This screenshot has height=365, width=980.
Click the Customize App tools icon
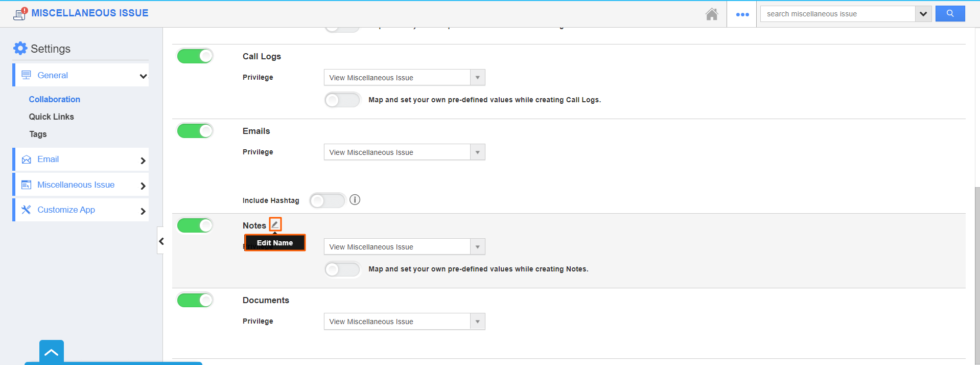26,210
